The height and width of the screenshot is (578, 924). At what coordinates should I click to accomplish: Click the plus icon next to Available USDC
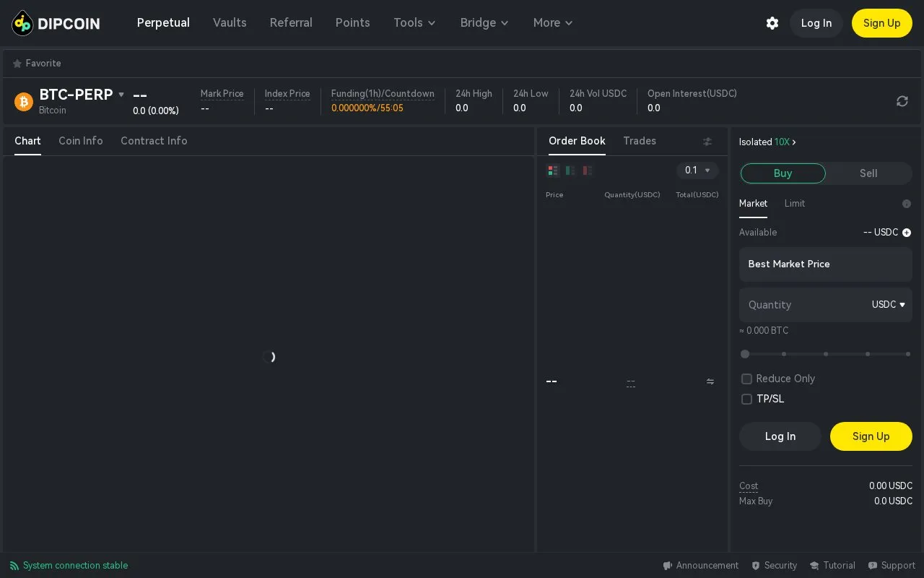[907, 233]
